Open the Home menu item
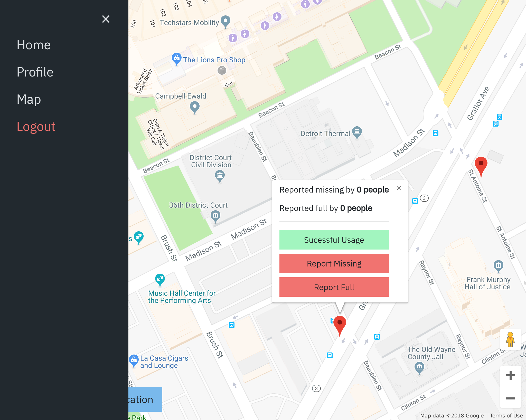This screenshot has width=526, height=420. [x=34, y=45]
